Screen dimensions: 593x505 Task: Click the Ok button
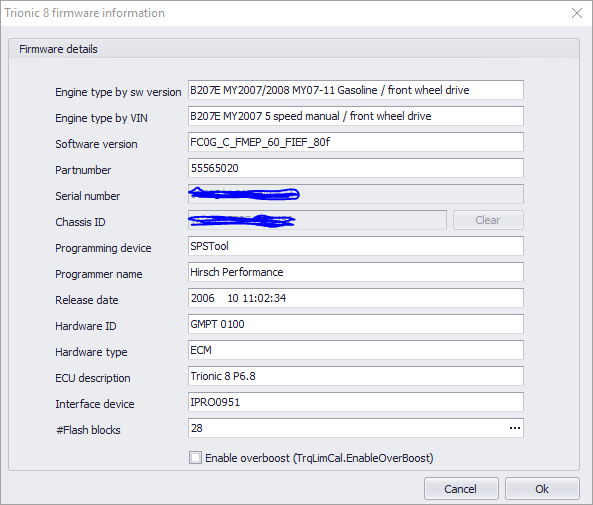point(542,489)
